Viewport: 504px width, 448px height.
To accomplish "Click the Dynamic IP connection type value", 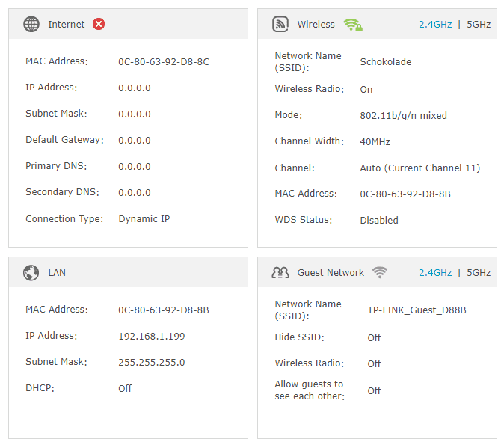I will [144, 219].
